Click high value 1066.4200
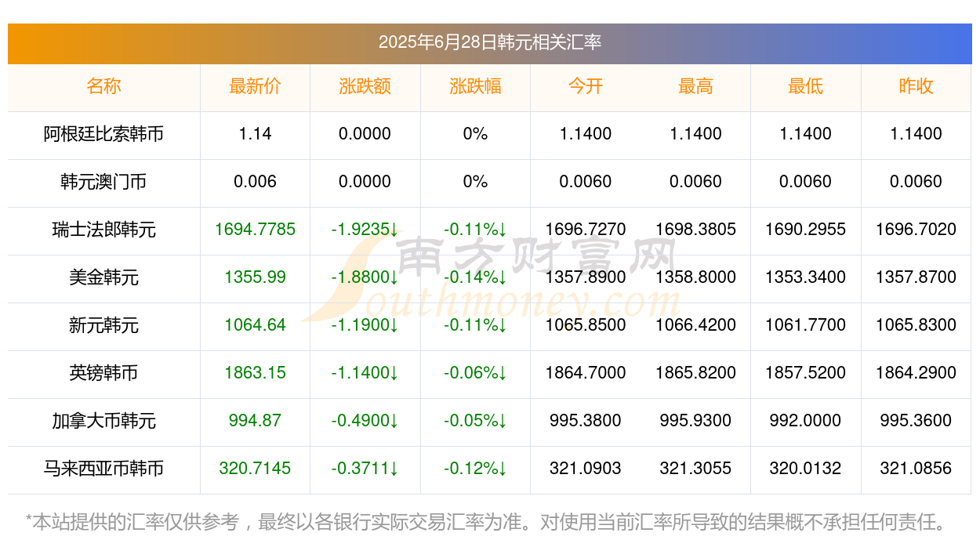 695,325
